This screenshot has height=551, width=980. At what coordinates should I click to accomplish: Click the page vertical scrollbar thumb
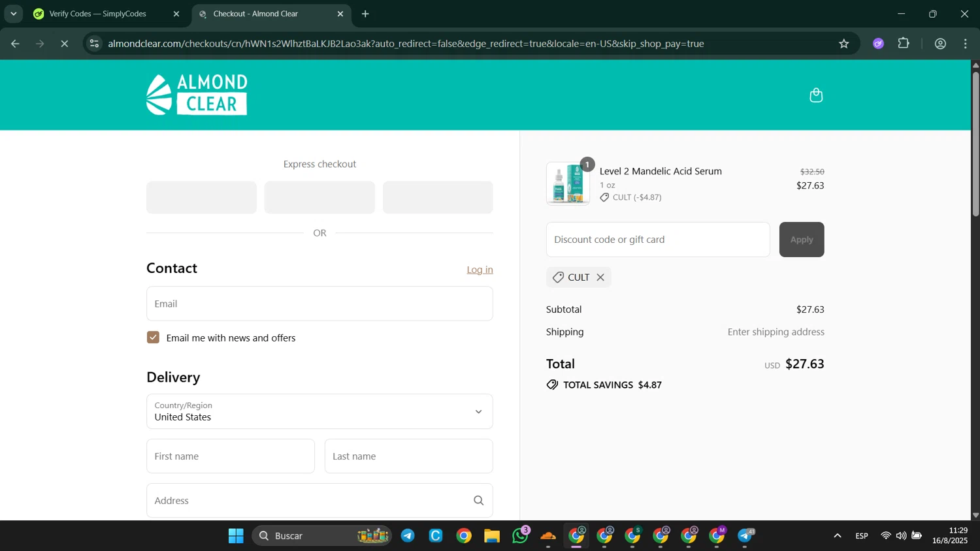(975, 144)
